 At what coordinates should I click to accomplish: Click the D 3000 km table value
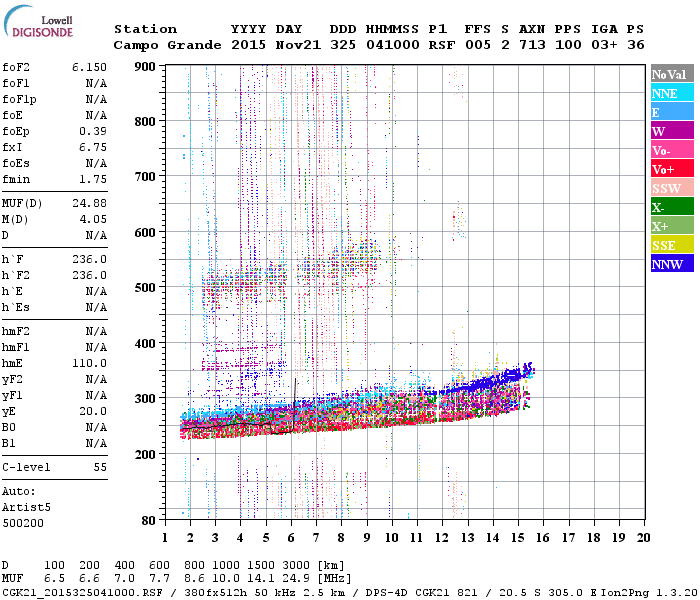click(296, 566)
